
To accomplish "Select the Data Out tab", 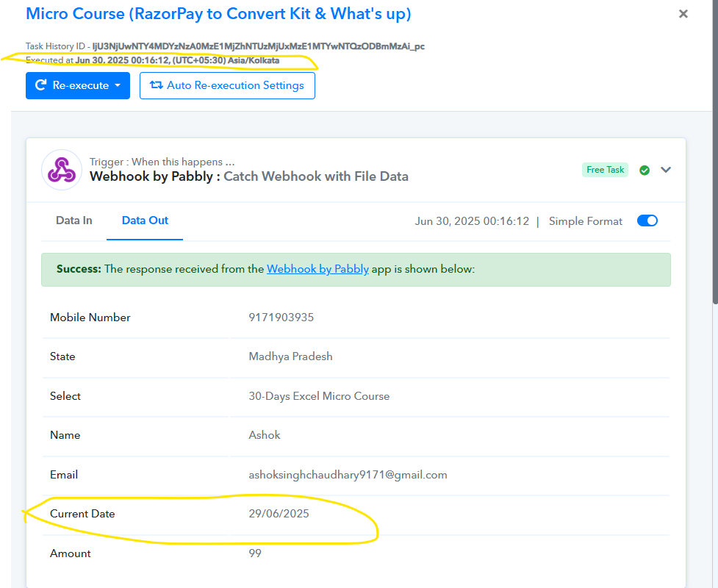I will tap(145, 220).
